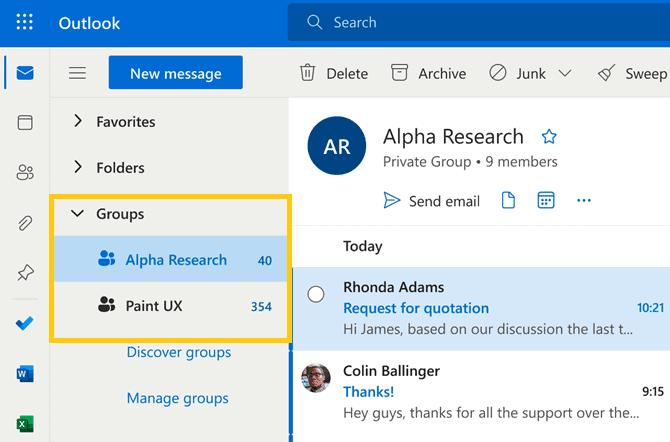Click Private Group 9 members text
670x442 pixels.
(470, 162)
